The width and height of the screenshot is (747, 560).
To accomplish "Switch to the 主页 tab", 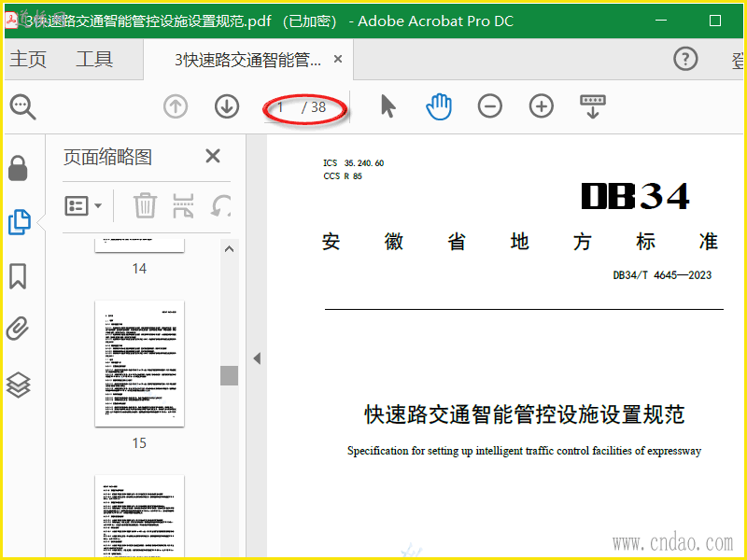I will (x=28, y=59).
